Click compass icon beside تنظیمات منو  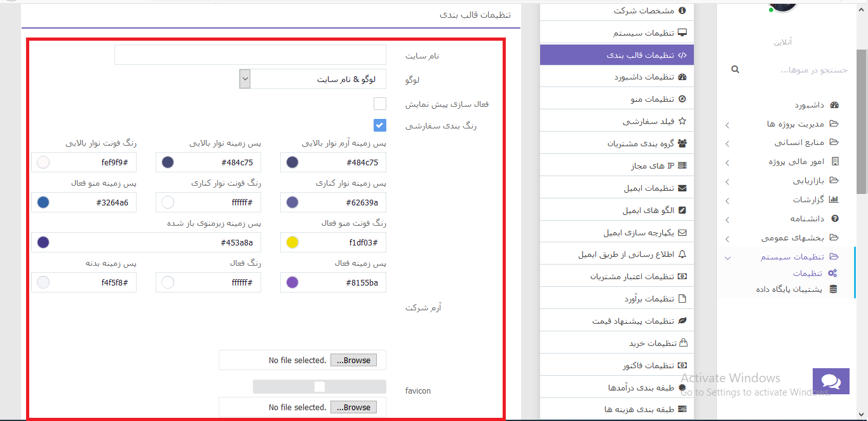click(x=682, y=99)
